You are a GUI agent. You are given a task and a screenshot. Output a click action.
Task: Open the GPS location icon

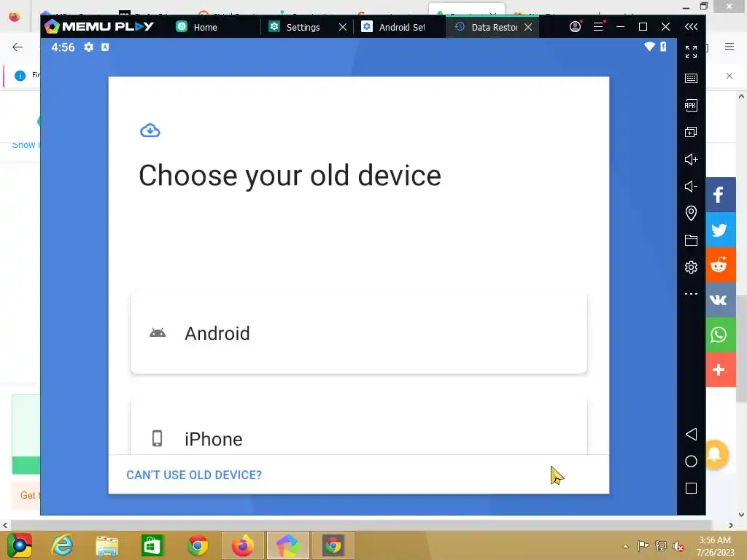691,213
